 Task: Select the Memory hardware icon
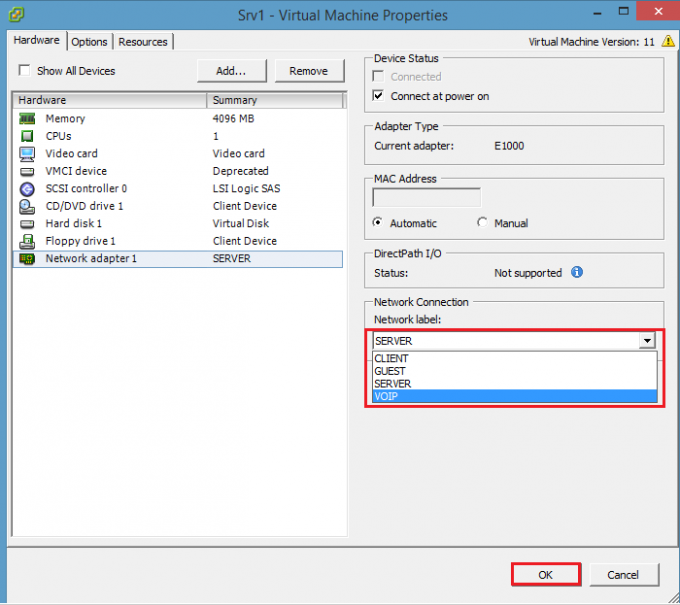coord(27,119)
